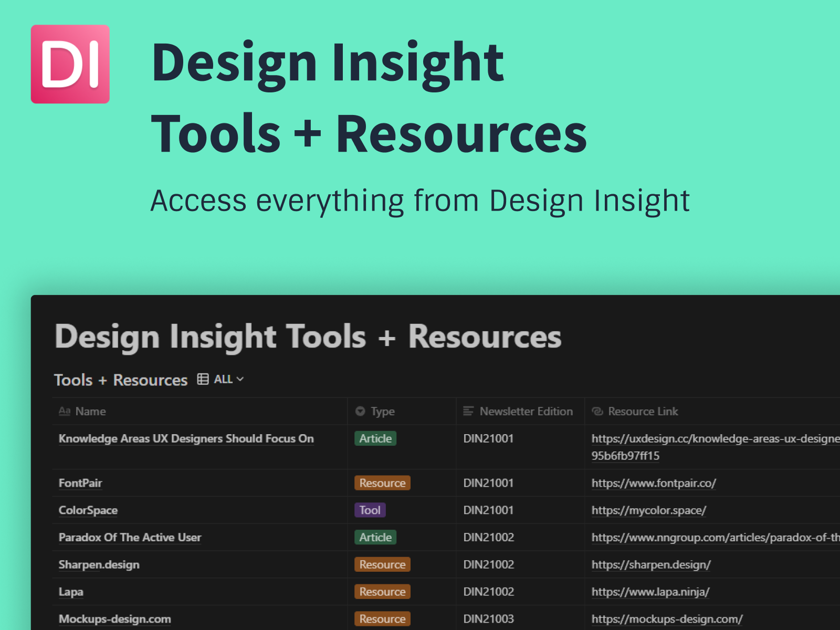The image size is (840, 630).
Task: Click the Type column select icon
Action: 360,411
